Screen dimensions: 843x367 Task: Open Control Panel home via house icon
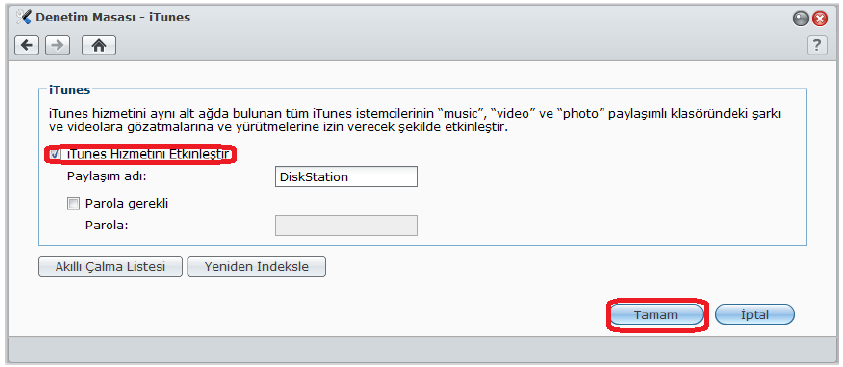tap(99, 46)
